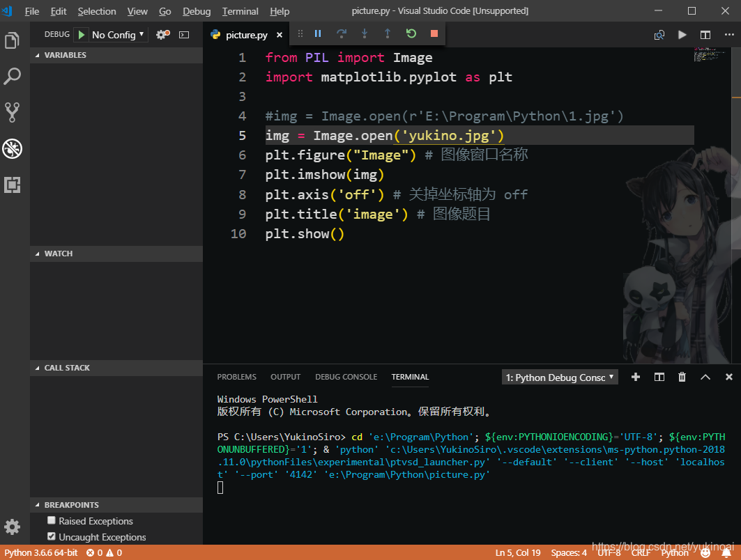This screenshot has height=560, width=741.
Task: Split the terminal panel
Action: (x=659, y=377)
